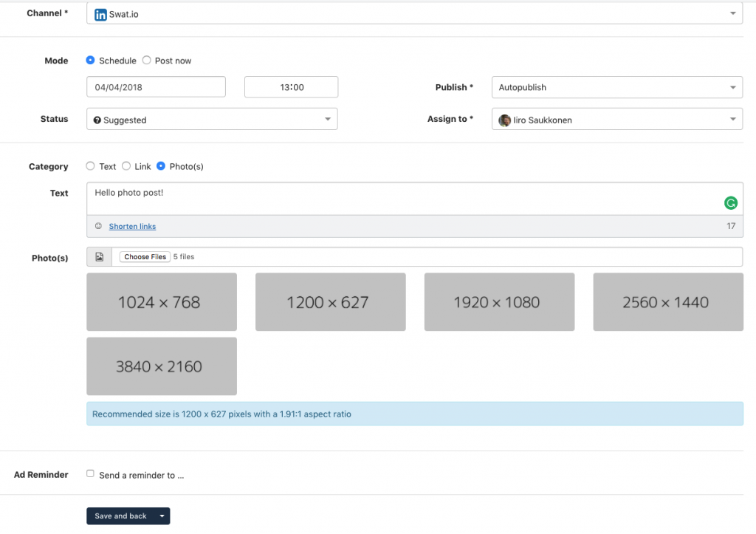Click the Choose Files button
The width and height of the screenshot is (756, 534).
145,256
